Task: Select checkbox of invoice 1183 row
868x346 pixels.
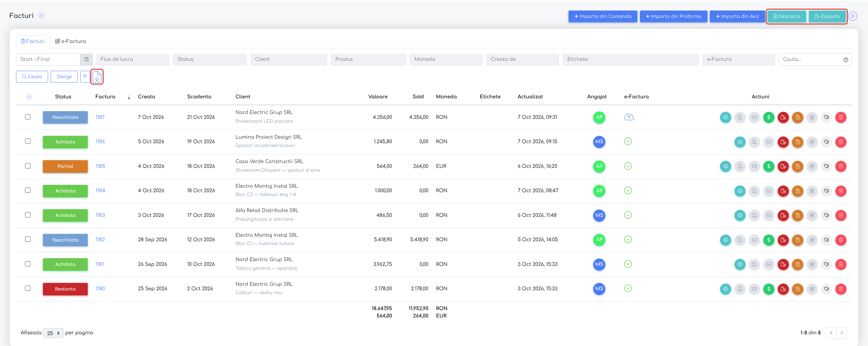Action: pos(28,215)
